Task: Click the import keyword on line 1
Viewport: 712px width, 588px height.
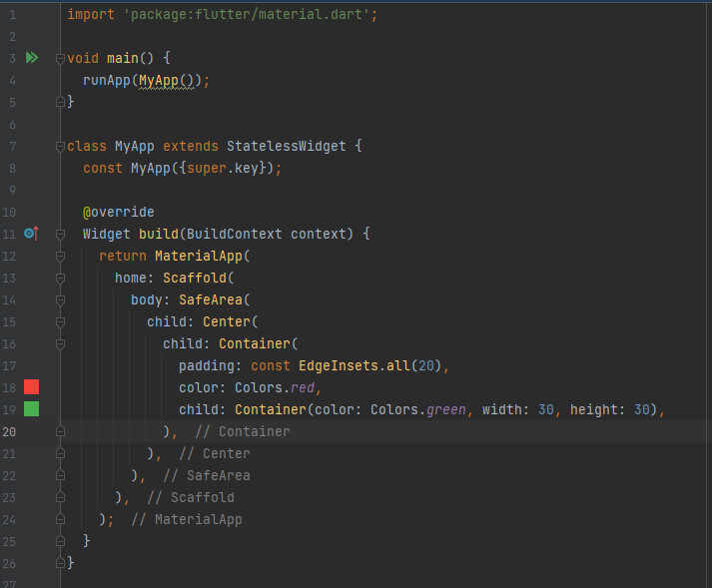Action: coord(91,15)
